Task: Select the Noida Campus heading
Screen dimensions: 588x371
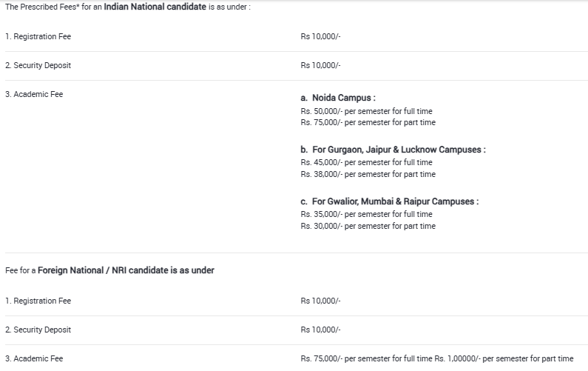Action: [338, 98]
